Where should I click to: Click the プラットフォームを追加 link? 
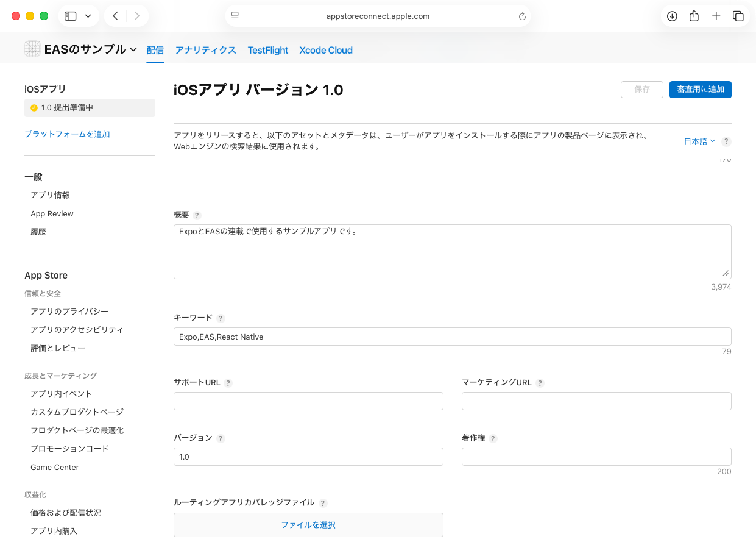(67, 134)
